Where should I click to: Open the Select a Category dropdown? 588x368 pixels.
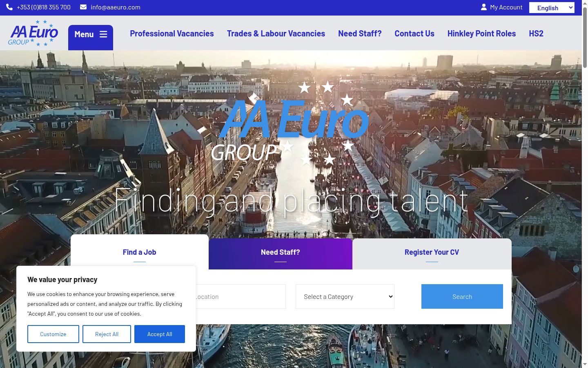345,296
